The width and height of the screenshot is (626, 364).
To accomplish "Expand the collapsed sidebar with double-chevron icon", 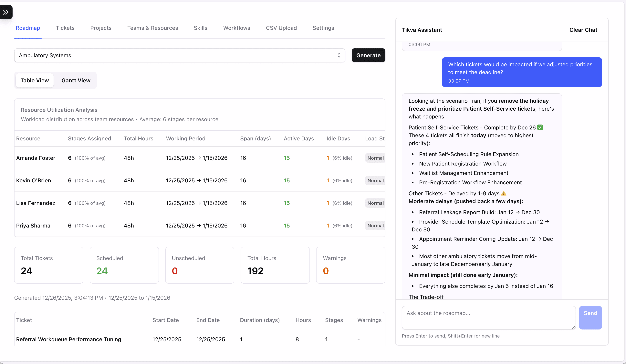I will (x=6, y=12).
